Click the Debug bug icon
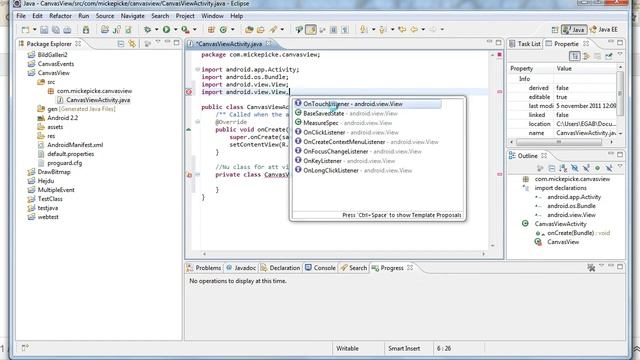The image size is (640, 360). point(147,29)
